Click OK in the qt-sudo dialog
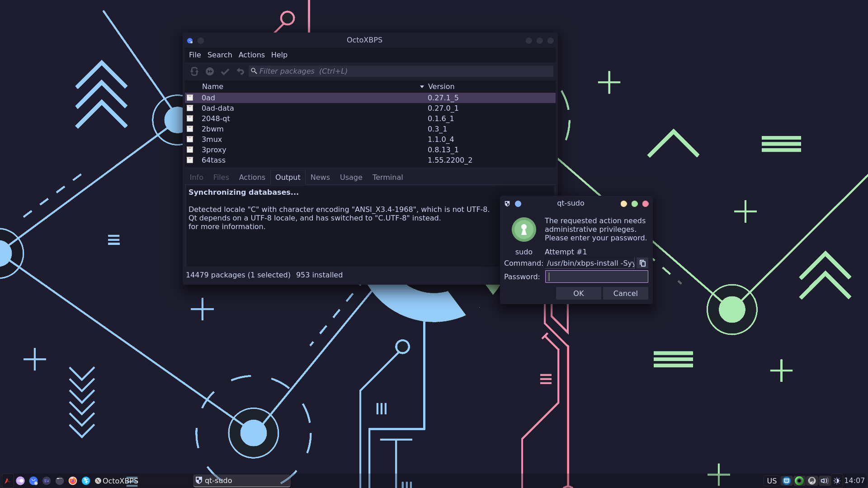Viewport: 868px width, 488px height. coord(579,293)
